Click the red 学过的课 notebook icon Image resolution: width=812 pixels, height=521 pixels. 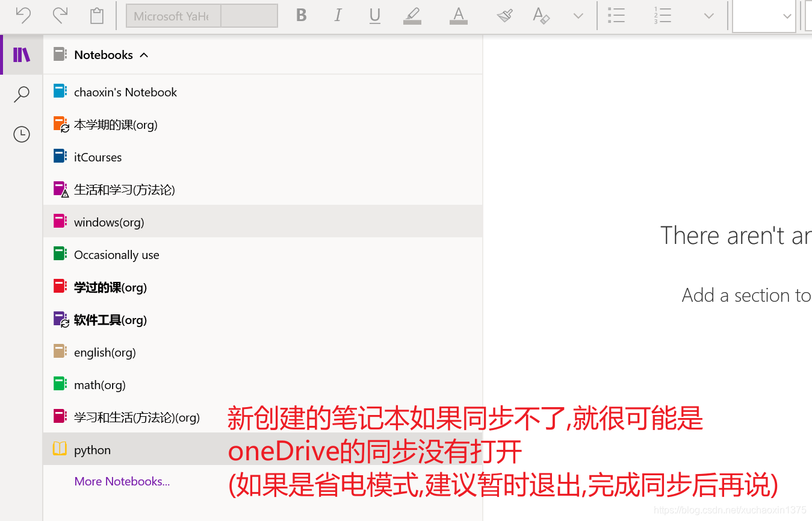pos(60,287)
